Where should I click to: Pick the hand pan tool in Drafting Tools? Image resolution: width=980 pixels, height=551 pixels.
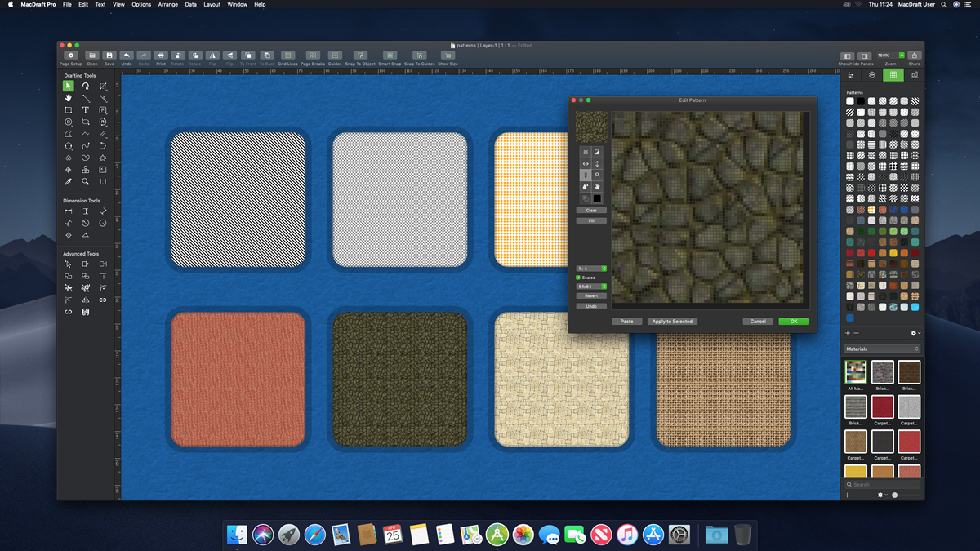coord(69,98)
